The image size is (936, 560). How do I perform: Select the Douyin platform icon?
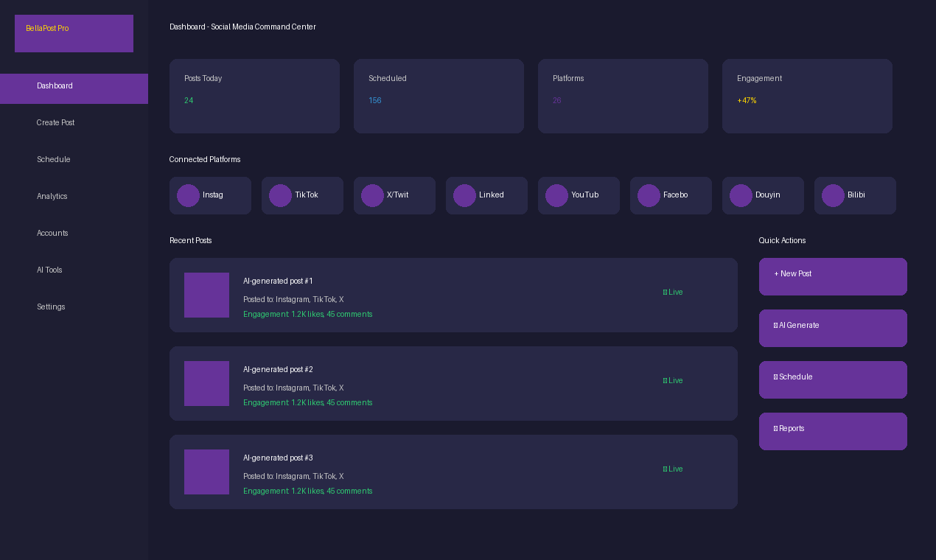(x=741, y=195)
